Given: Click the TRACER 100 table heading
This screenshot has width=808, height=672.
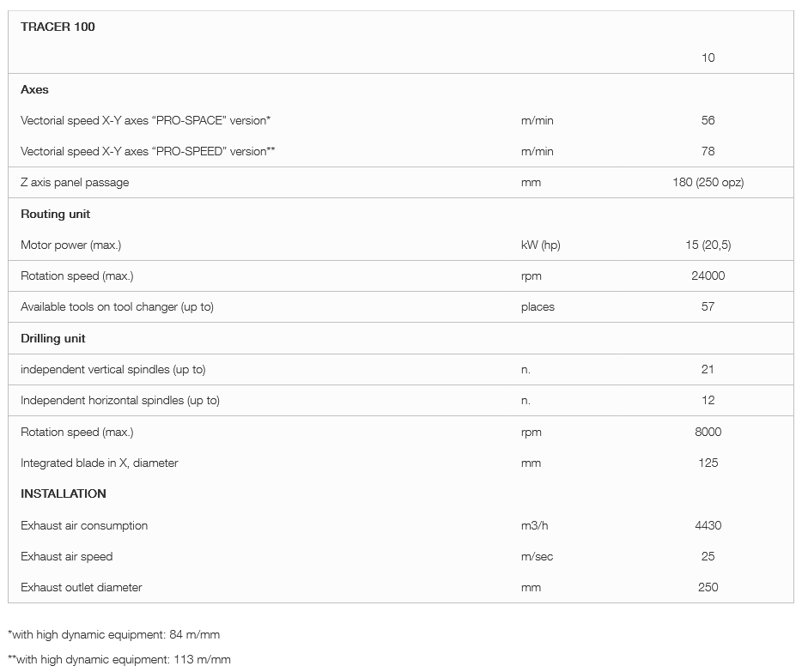Looking at the screenshot, I should [x=58, y=27].
